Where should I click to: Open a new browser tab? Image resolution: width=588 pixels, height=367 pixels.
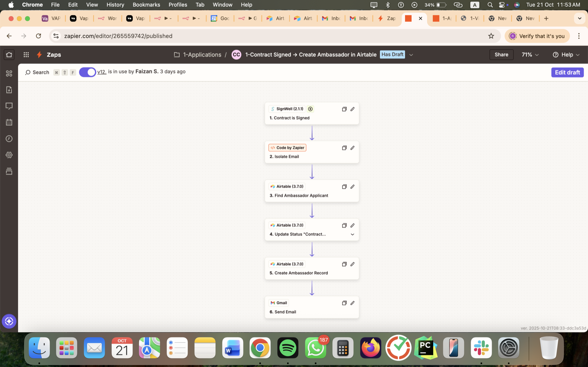(546, 18)
